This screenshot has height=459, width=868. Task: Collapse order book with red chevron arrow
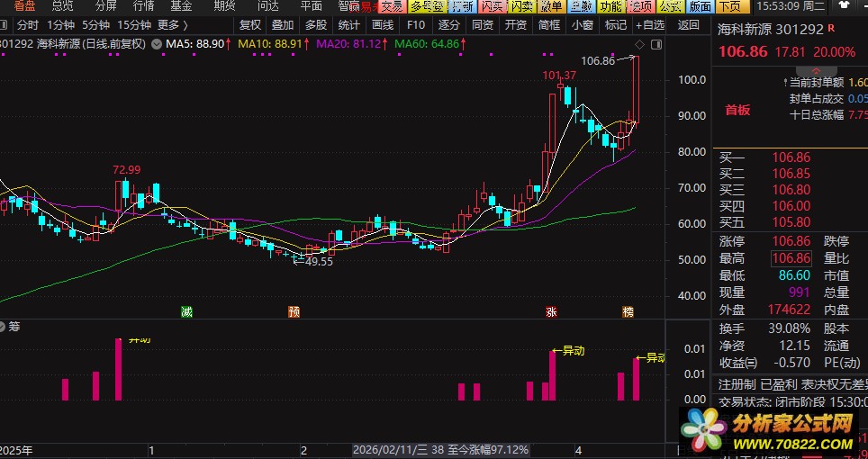coord(816,70)
